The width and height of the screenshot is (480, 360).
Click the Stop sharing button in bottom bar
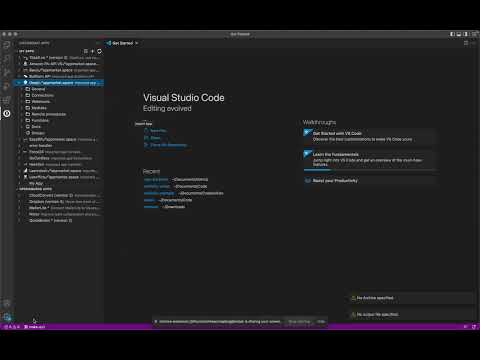pyautogui.click(x=299, y=322)
